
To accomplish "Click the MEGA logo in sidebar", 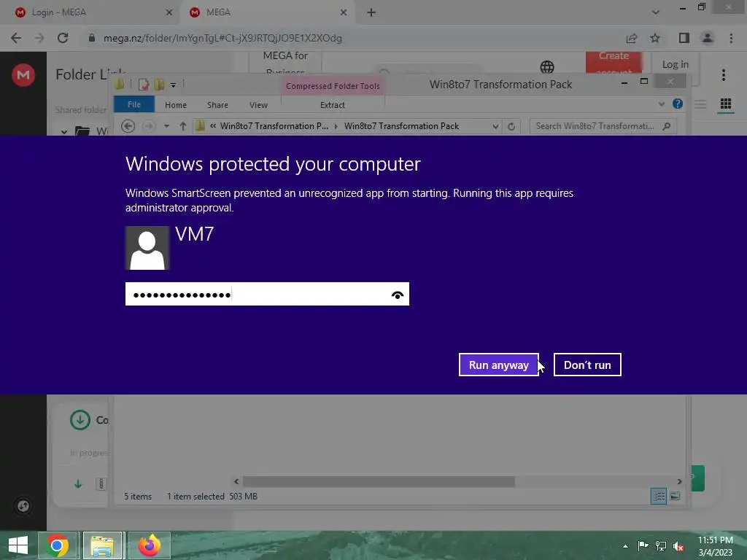I will 23,75.
